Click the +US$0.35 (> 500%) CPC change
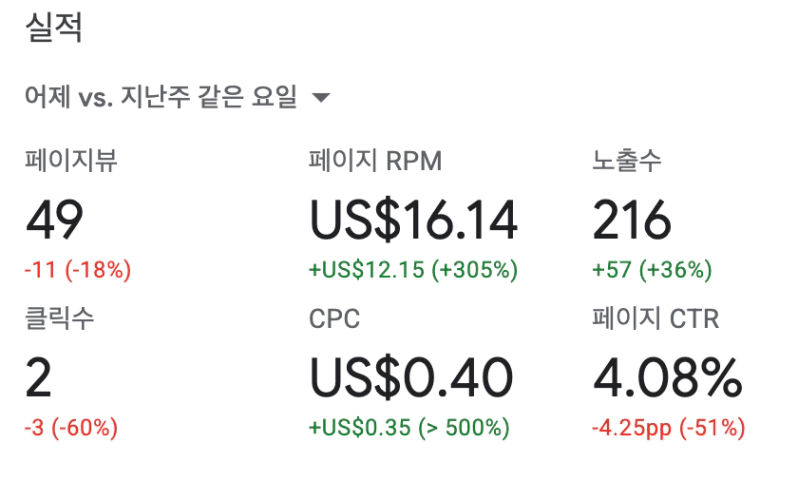 pyautogui.click(x=409, y=428)
